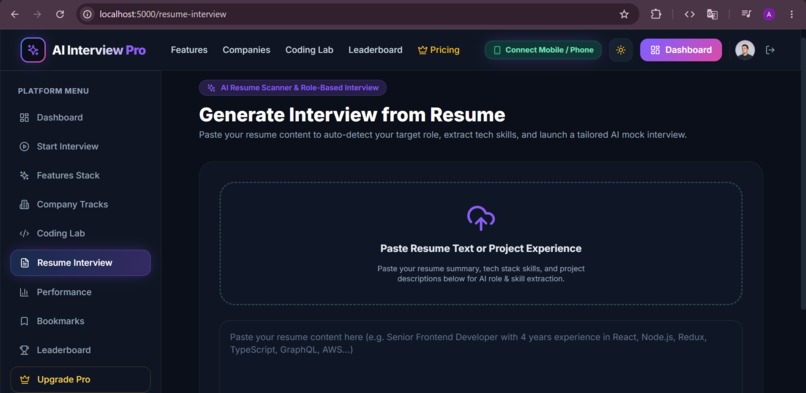806x393 pixels.
Task: Click the Performance bar chart icon
Action: (24, 292)
